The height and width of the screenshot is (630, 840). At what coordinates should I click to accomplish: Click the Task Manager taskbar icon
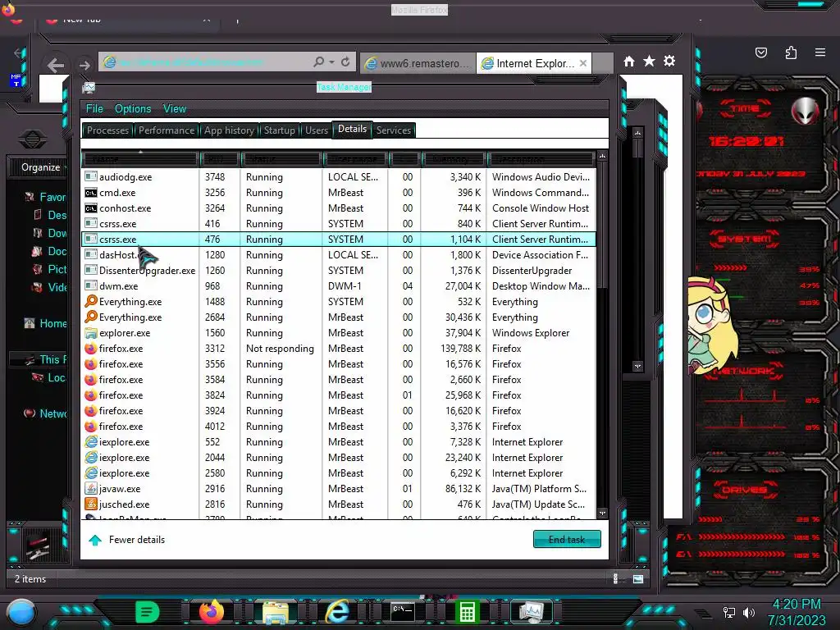click(531, 612)
